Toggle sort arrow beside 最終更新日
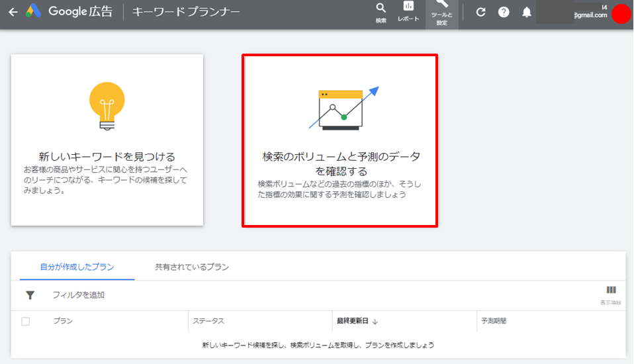This screenshot has height=364, width=634. [x=375, y=322]
